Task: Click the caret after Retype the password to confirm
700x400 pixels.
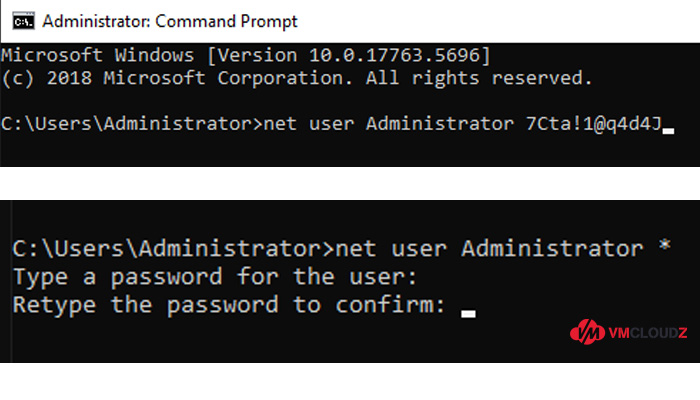Action: point(468,314)
